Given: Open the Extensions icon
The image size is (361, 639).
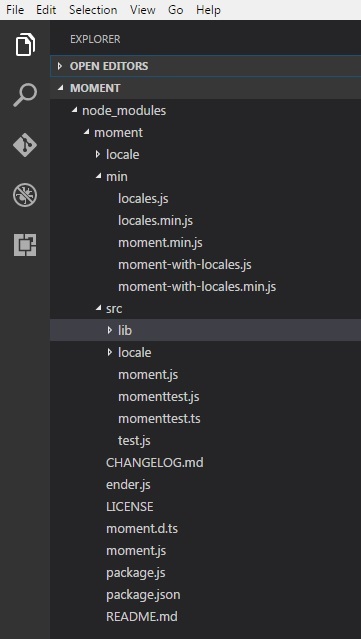Looking at the screenshot, I should [25, 245].
